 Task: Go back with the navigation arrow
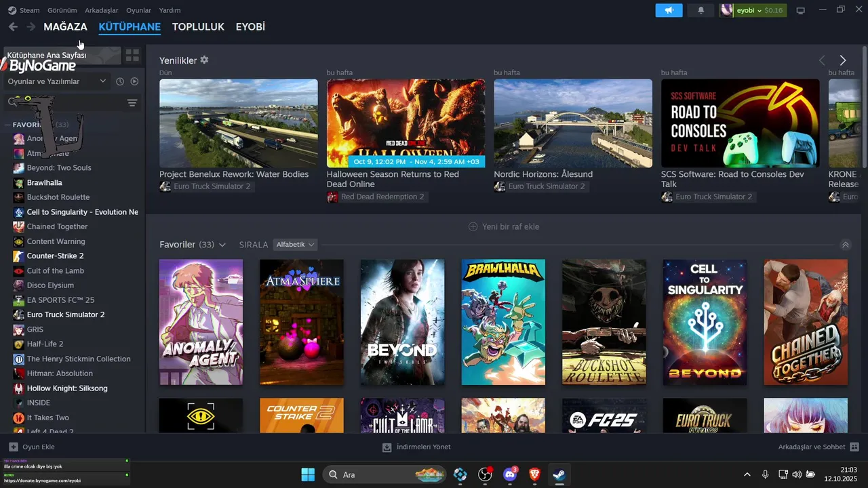(x=13, y=26)
